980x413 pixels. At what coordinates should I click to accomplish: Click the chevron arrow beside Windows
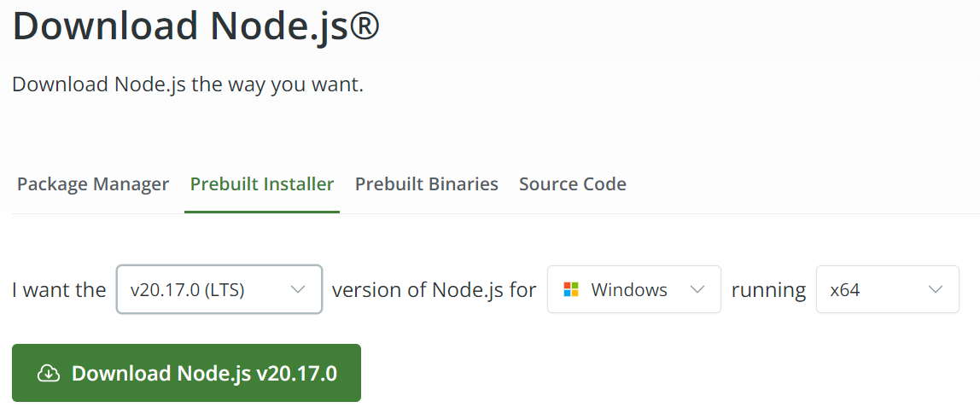click(697, 289)
